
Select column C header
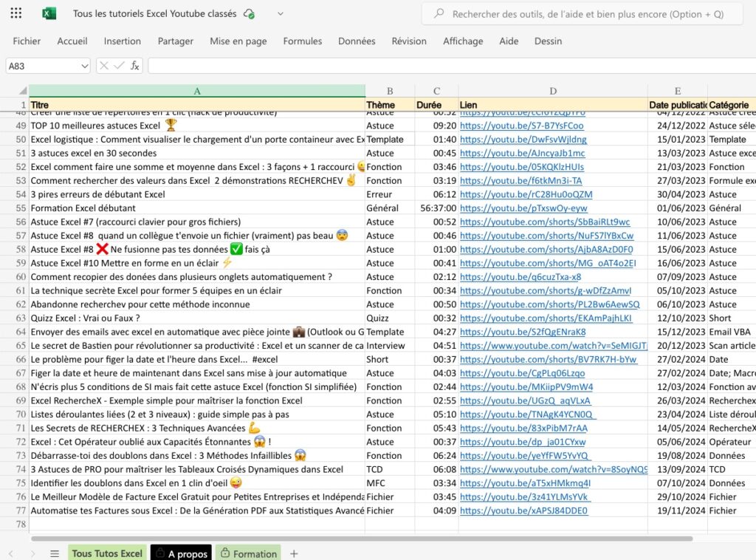tap(436, 91)
